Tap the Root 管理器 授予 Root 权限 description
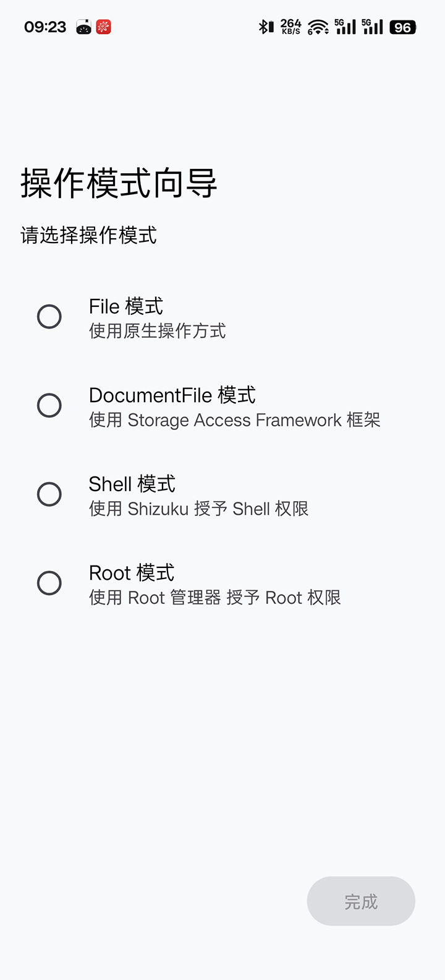The width and height of the screenshot is (445, 980). point(214,598)
